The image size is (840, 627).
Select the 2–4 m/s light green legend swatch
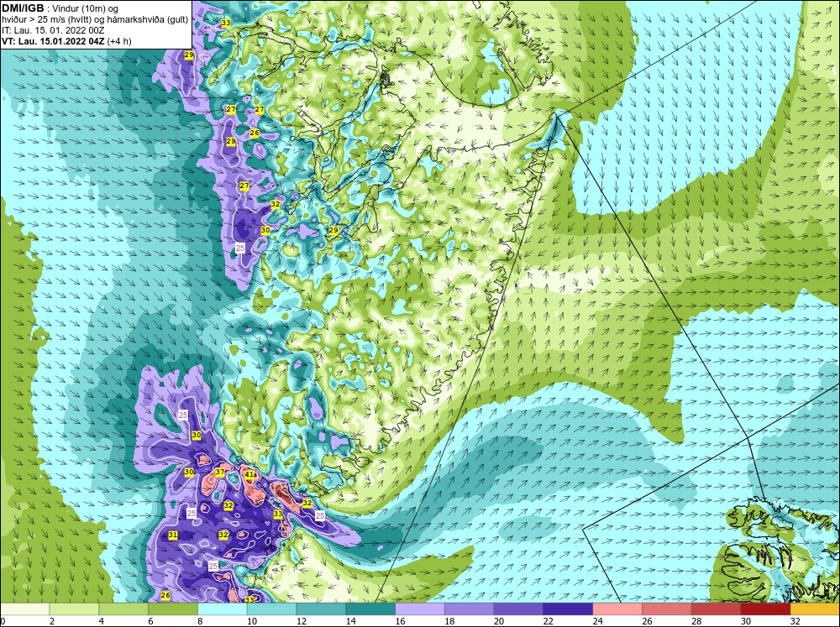pyautogui.click(x=74, y=609)
